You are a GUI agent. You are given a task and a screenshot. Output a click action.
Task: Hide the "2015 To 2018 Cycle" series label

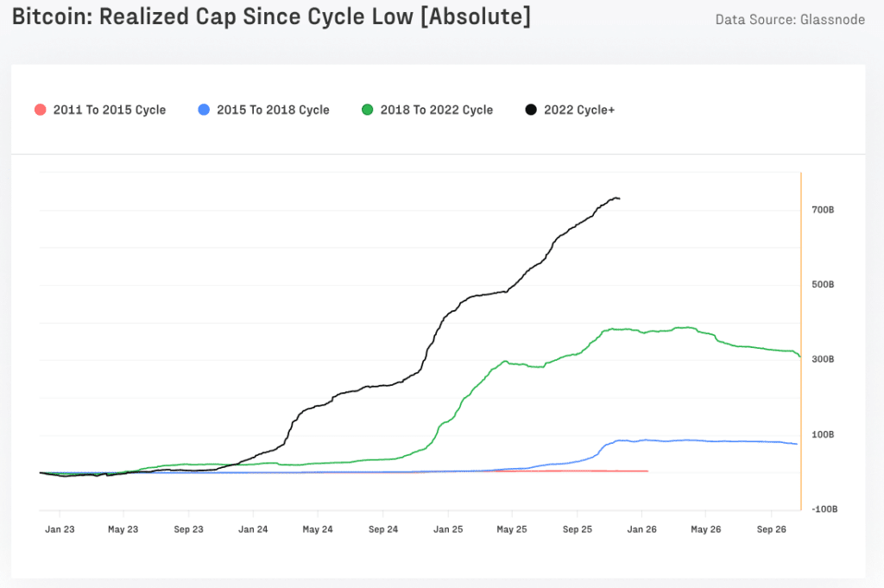[273, 110]
